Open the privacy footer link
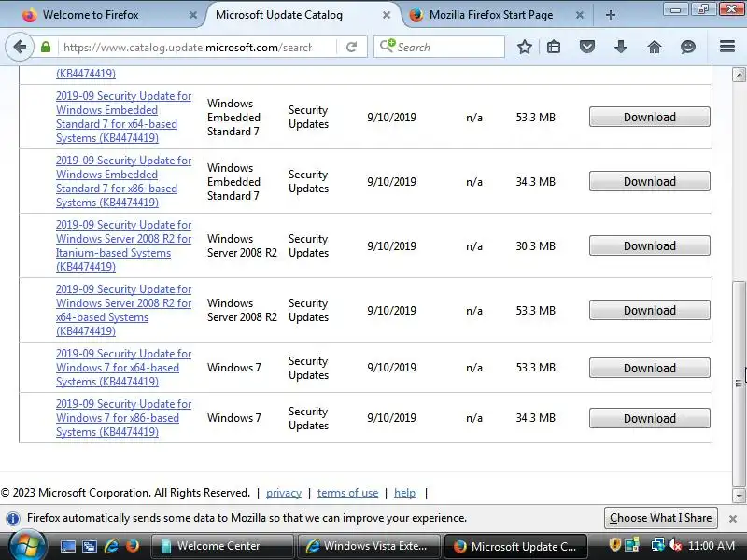The width and height of the screenshot is (747, 560). click(284, 493)
